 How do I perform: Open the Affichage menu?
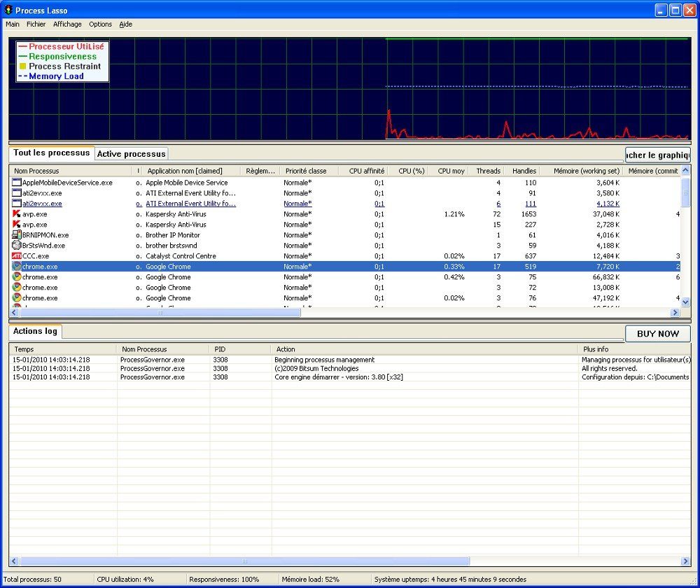pos(67,24)
